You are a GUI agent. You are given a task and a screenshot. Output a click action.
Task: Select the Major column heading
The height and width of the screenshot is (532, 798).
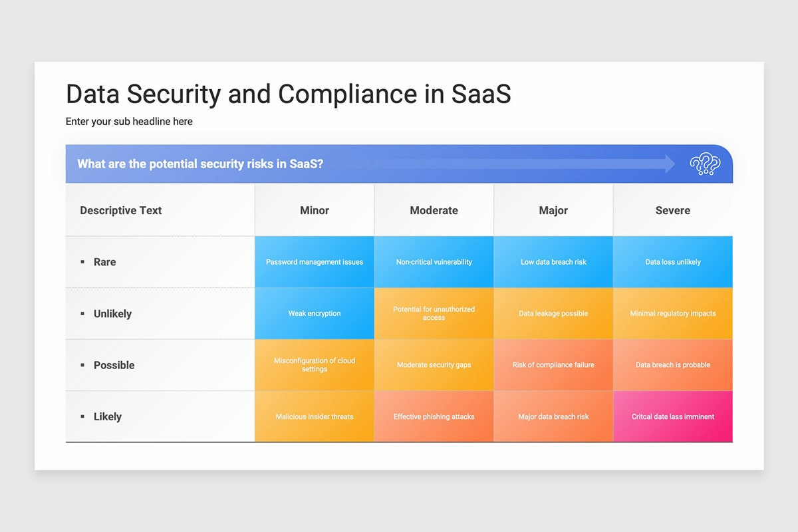tap(553, 210)
